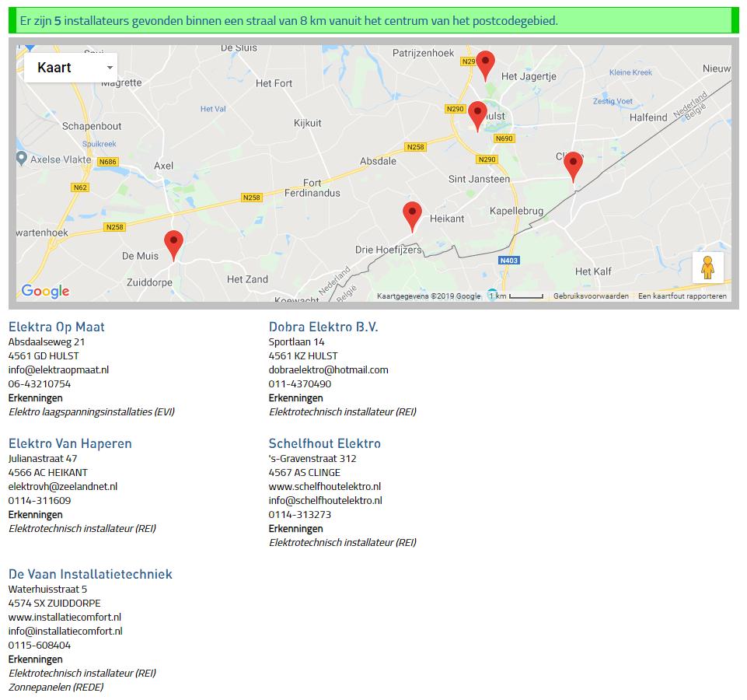Click the address 's-Gravenstraat 312

[x=312, y=459]
